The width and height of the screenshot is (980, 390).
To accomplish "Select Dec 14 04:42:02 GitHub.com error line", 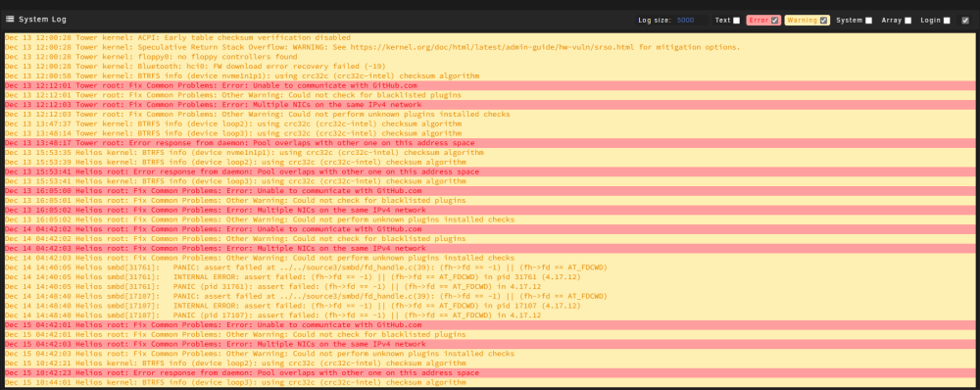I will click(489, 229).
